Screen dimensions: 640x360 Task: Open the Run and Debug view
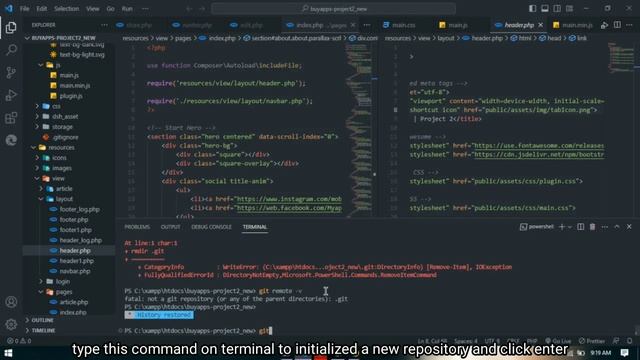(11, 95)
